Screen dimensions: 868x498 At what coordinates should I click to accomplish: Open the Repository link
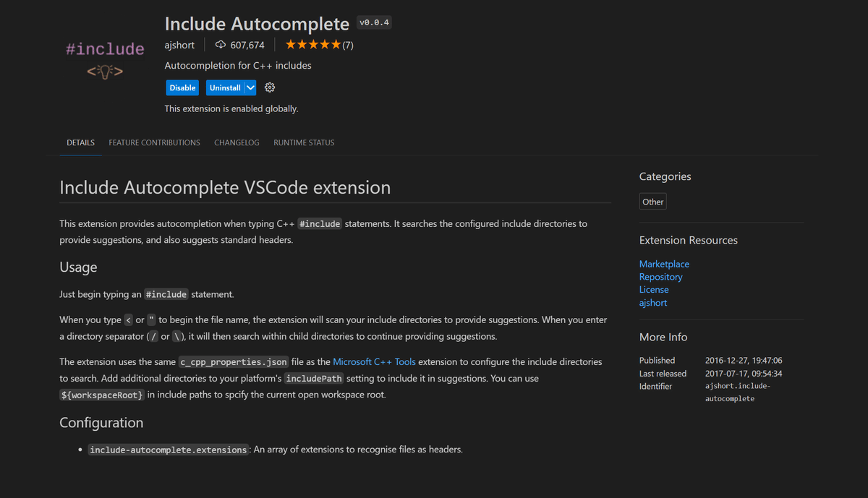click(x=660, y=276)
